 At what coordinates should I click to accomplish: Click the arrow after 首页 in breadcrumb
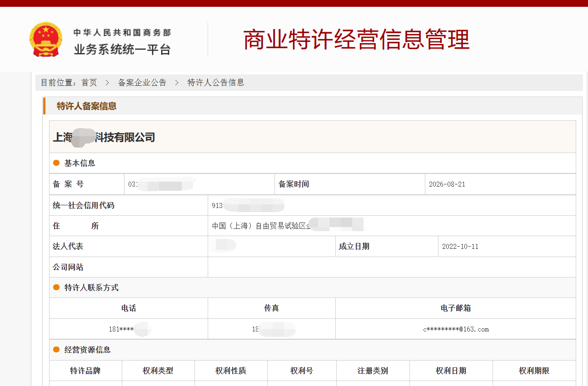coord(107,83)
